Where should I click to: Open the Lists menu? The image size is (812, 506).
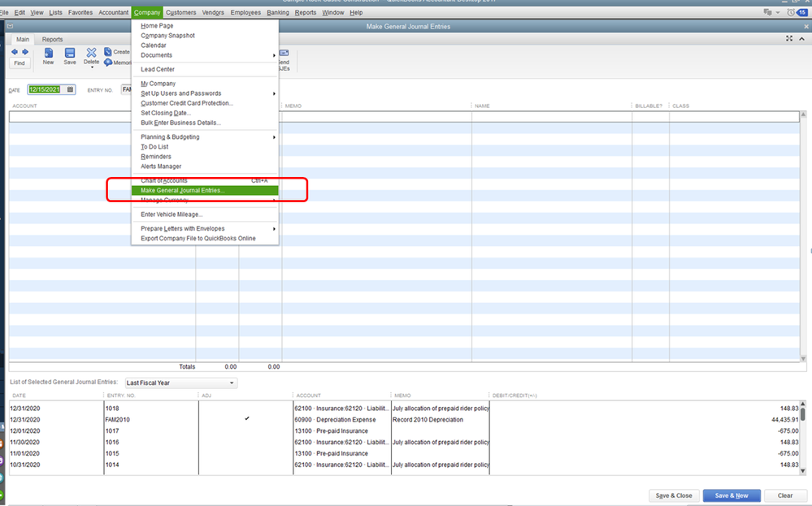(56, 12)
